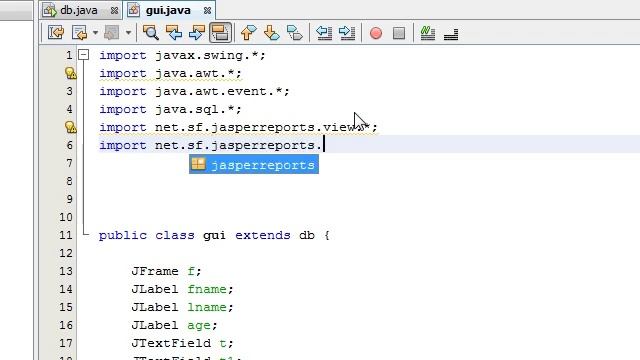This screenshot has height=360, width=640.
Task: Click on 'JLabel lname;' declaration
Action: point(182,307)
